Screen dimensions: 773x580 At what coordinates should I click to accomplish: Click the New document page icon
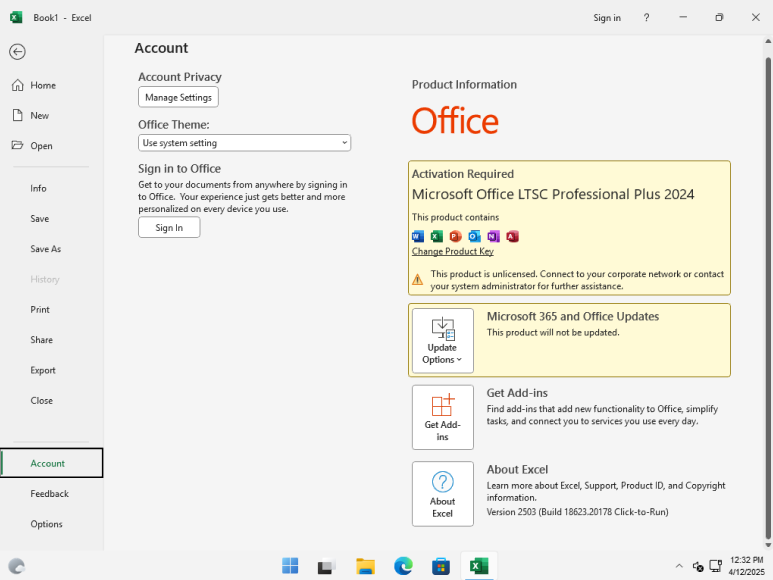[x=18, y=115]
